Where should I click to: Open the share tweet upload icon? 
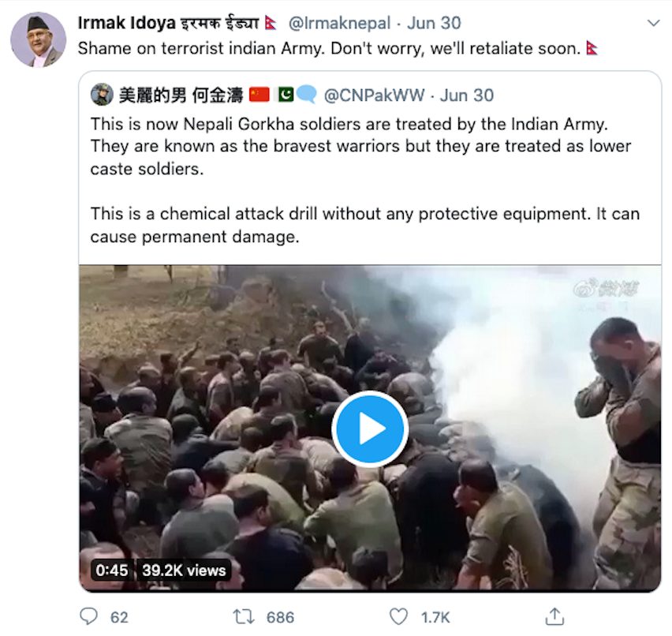pyautogui.click(x=554, y=617)
